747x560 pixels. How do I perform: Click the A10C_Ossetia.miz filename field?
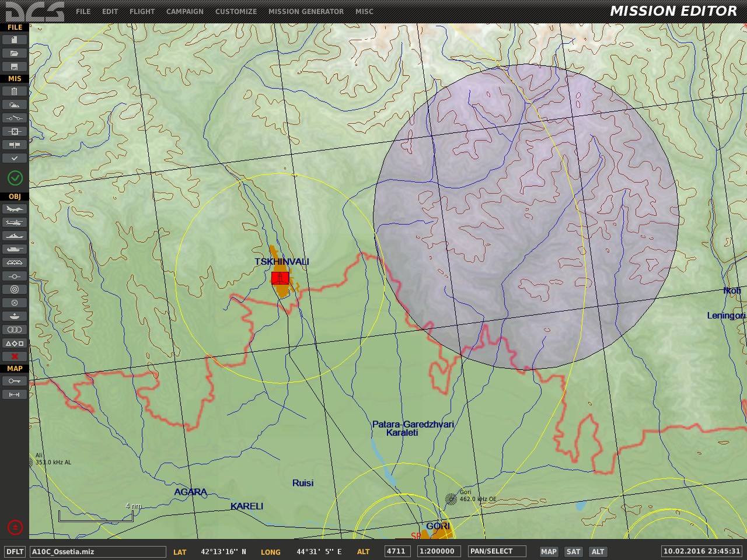coord(98,551)
